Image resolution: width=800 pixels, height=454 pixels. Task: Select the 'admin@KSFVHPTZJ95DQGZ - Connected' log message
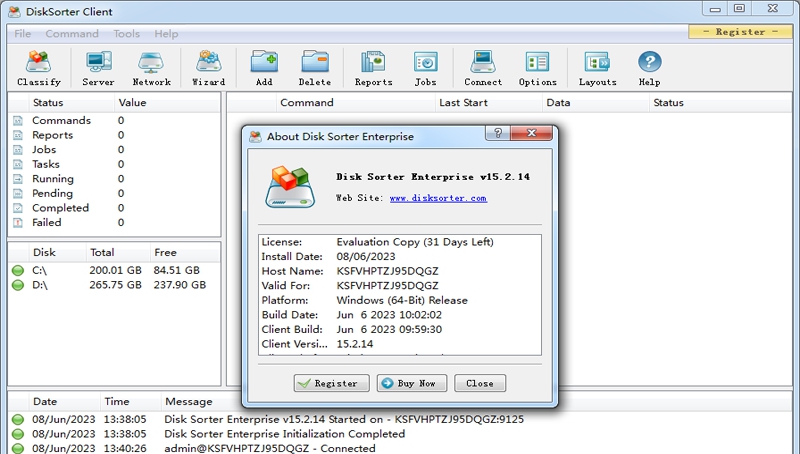[x=269, y=448]
